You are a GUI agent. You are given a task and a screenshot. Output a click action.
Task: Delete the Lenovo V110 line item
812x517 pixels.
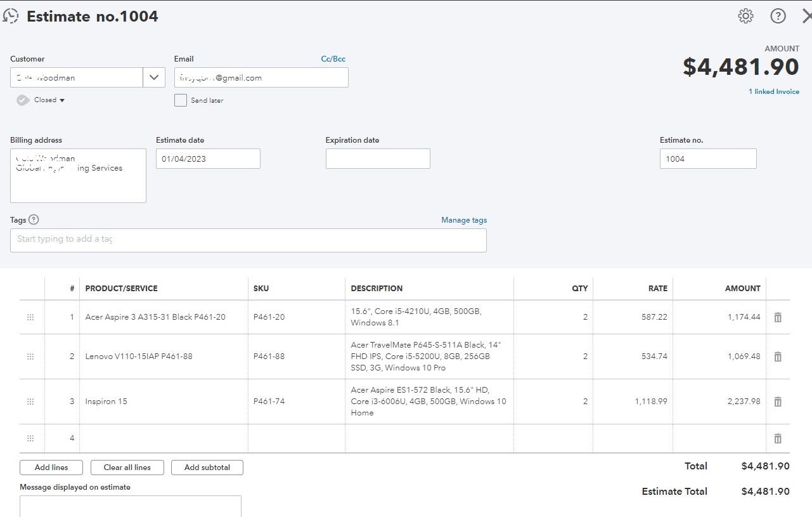tap(778, 357)
